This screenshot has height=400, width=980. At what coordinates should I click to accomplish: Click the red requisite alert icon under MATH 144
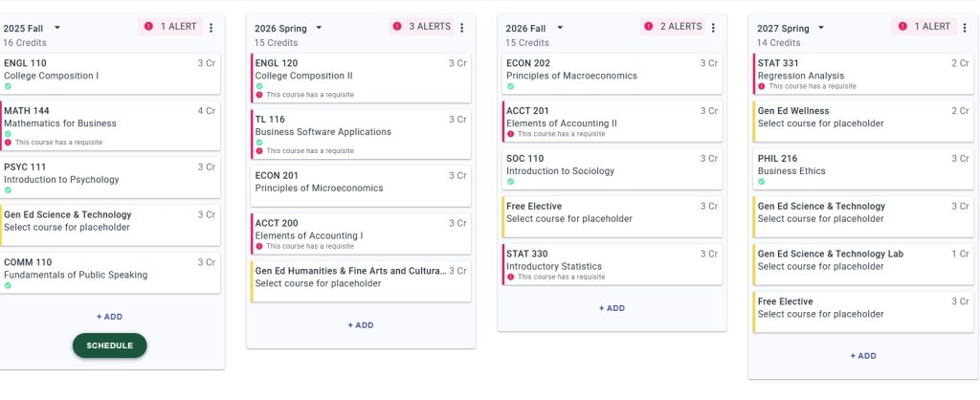click(8, 143)
